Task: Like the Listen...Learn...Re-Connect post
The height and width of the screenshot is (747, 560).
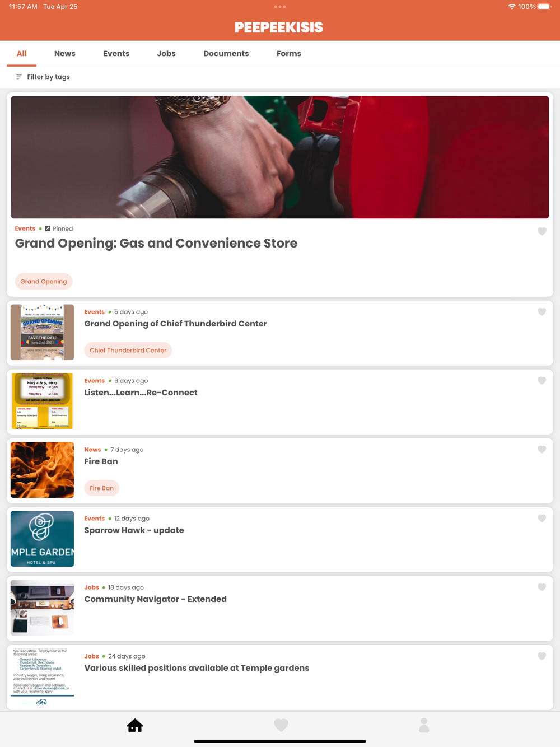Action: pyautogui.click(x=542, y=381)
